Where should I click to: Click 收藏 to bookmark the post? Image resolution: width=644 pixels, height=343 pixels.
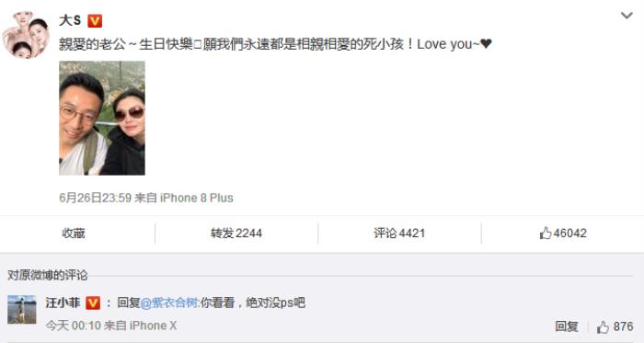coord(74,234)
